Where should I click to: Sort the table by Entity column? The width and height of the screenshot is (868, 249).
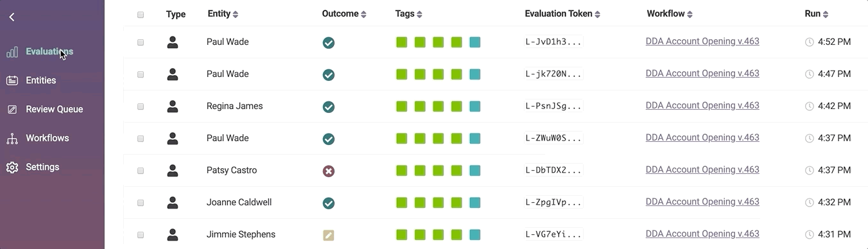tap(223, 14)
